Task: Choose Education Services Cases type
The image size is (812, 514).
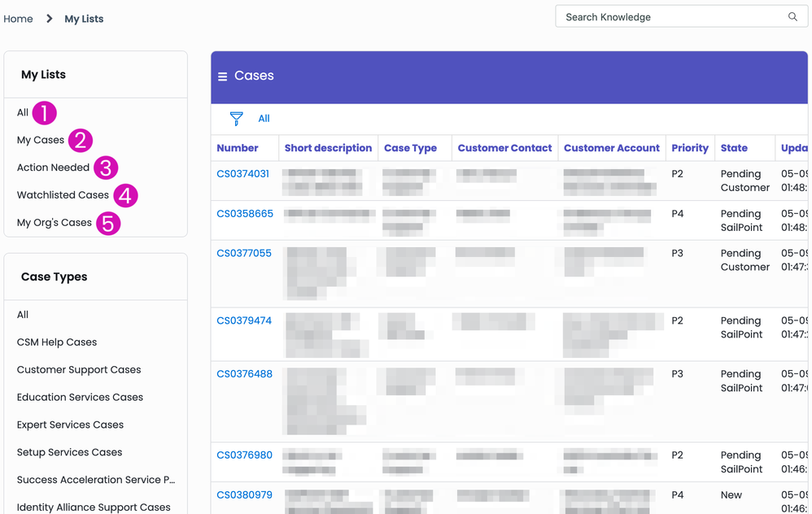Action: [x=80, y=398]
